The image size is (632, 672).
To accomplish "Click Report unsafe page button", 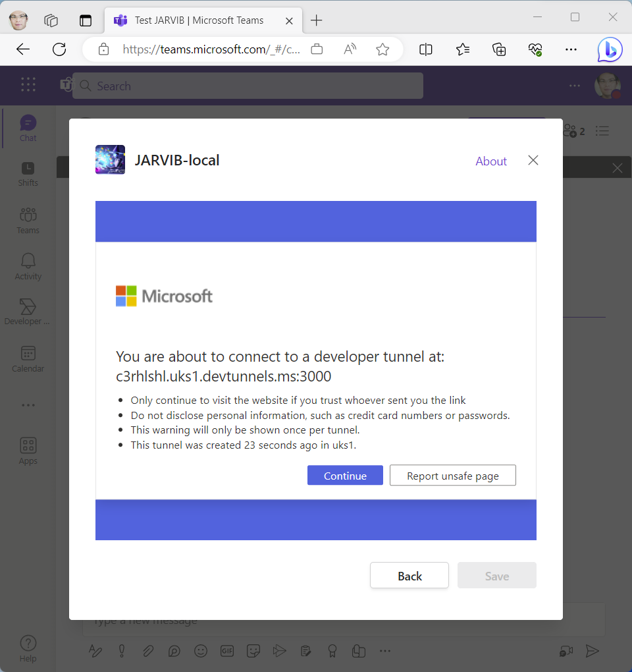I will point(452,475).
